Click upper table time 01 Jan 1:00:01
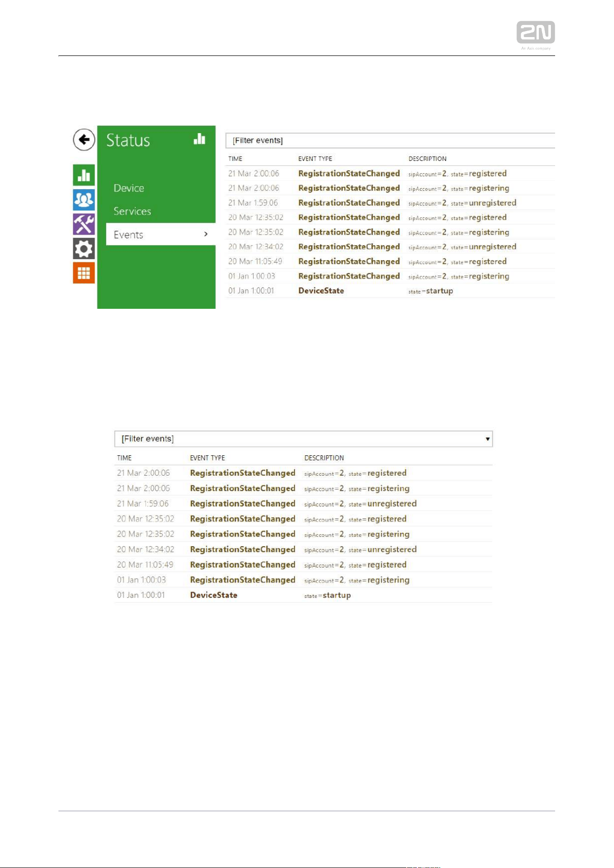Screen dimensions: 614x868 [251, 291]
